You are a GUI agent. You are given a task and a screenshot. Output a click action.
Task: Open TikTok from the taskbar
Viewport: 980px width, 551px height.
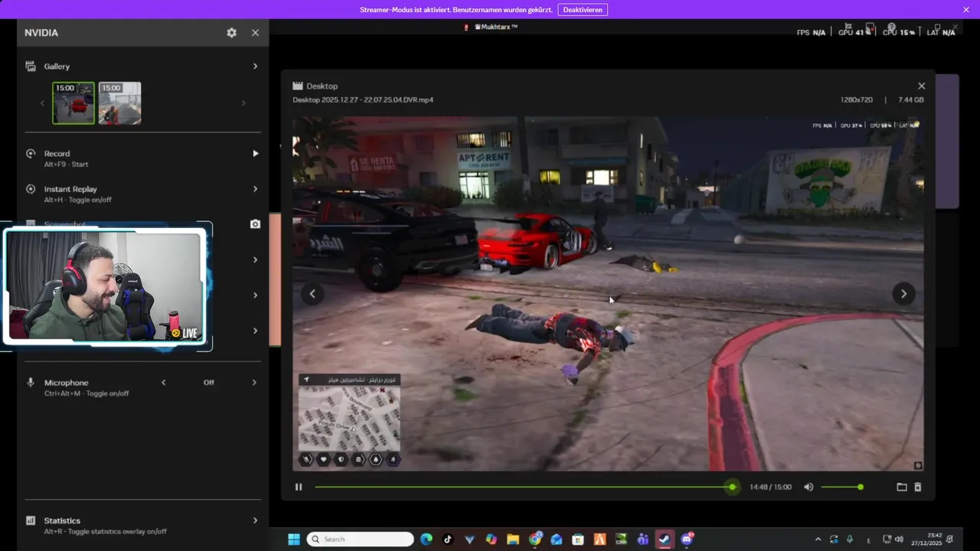[x=448, y=540]
